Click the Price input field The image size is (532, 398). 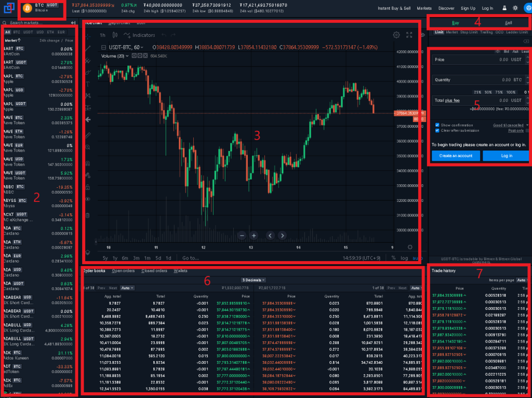click(x=480, y=59)
